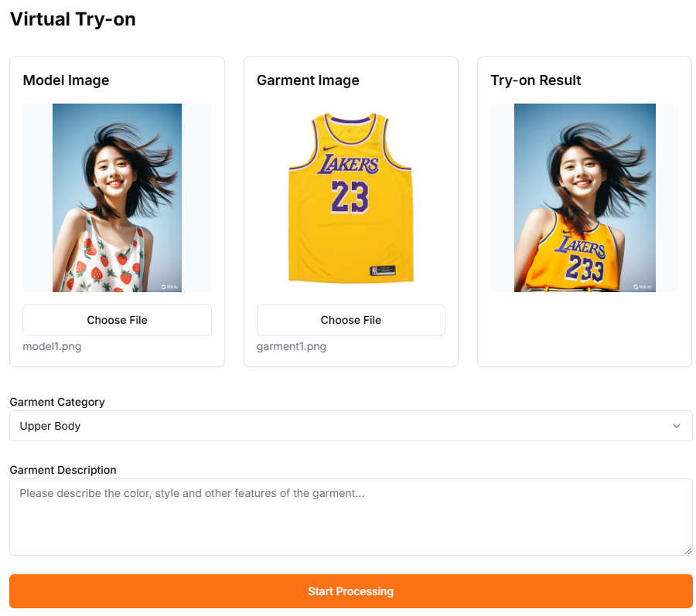The width and height of the screenshot is (696, 616).
Task: Click the model1.png file name
Action: point(52,346)
